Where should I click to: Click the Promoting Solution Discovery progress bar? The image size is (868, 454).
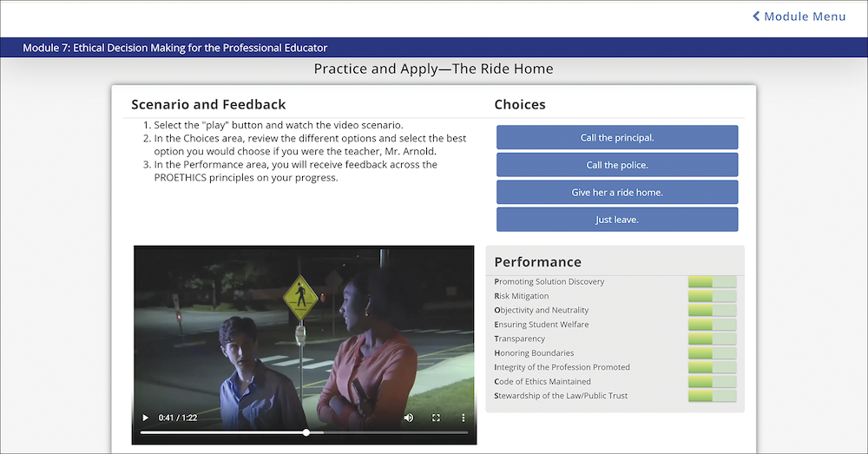(712, 281)
